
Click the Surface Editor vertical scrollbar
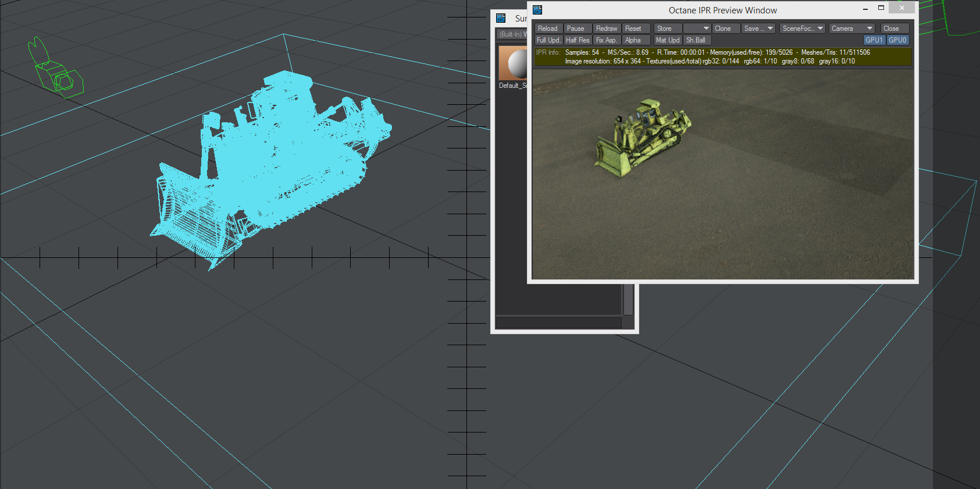(628, 299)
